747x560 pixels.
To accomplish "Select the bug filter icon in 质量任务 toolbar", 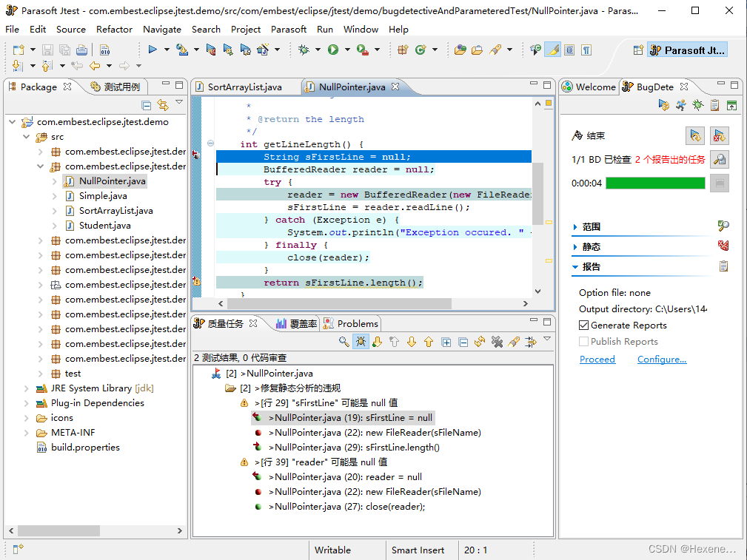I will pos(361,342).
